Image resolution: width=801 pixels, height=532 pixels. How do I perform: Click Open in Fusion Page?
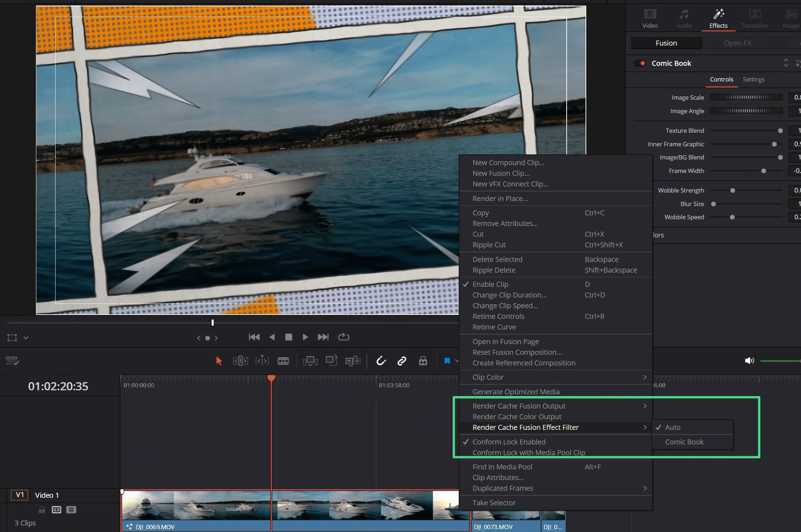[x=505, y=342]
